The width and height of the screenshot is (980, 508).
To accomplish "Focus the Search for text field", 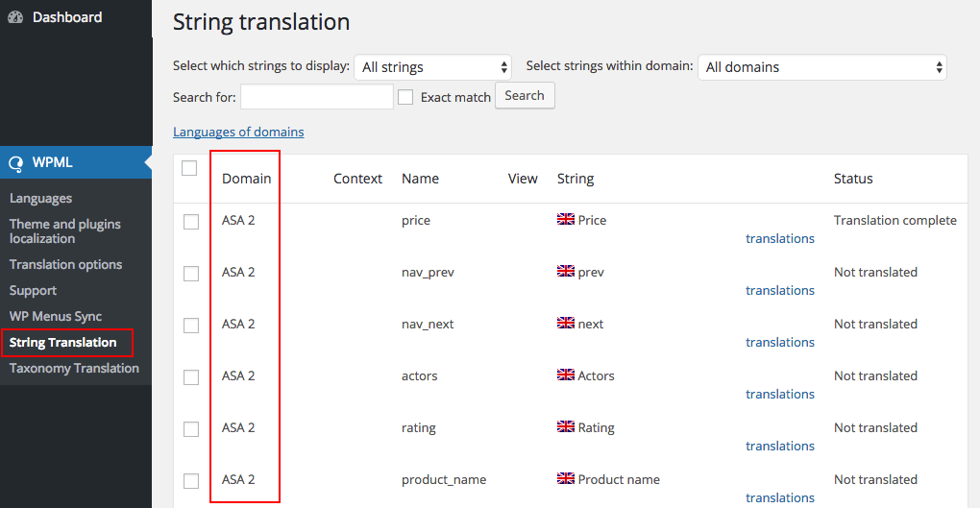I will 317,97.
